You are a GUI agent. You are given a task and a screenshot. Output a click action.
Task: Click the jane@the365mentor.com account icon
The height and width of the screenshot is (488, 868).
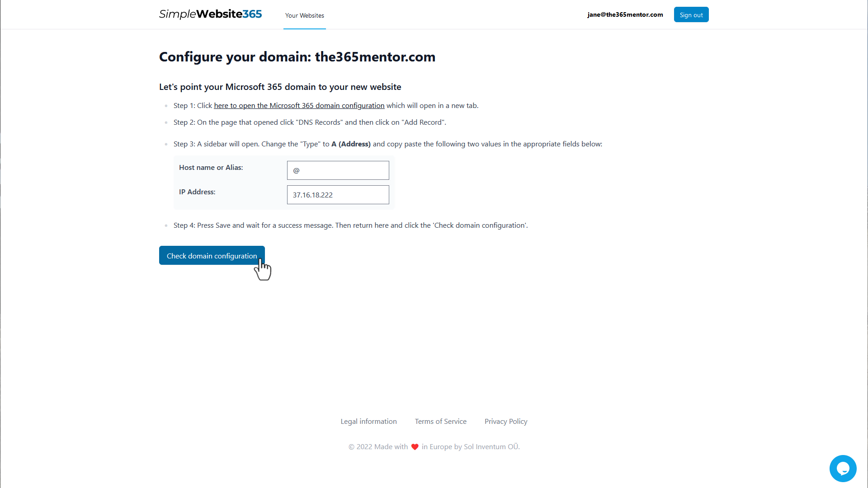[625, 14]
